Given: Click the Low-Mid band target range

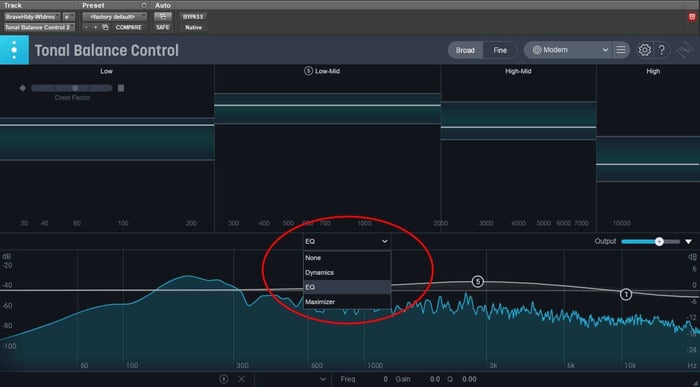Looking at the screenshot, I should [328, 108].
